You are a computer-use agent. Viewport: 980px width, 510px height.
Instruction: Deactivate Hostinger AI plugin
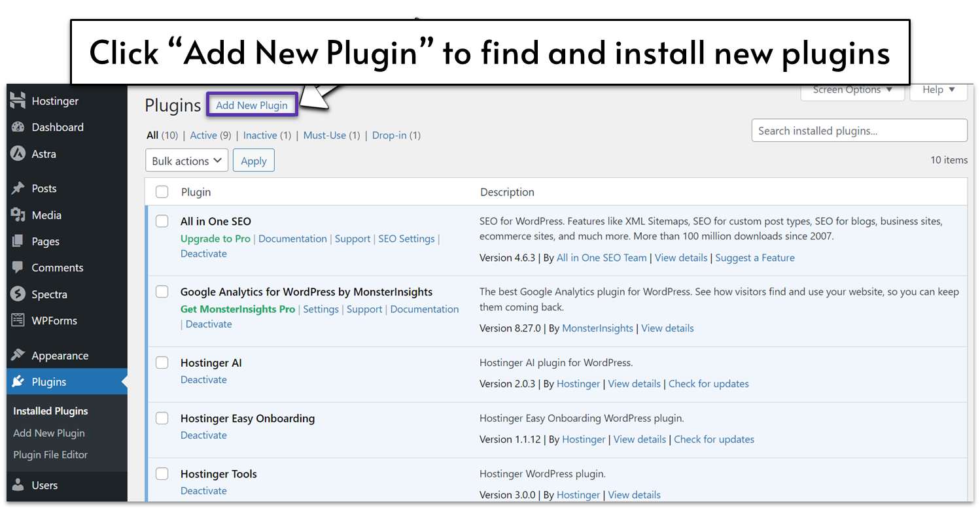203,380
